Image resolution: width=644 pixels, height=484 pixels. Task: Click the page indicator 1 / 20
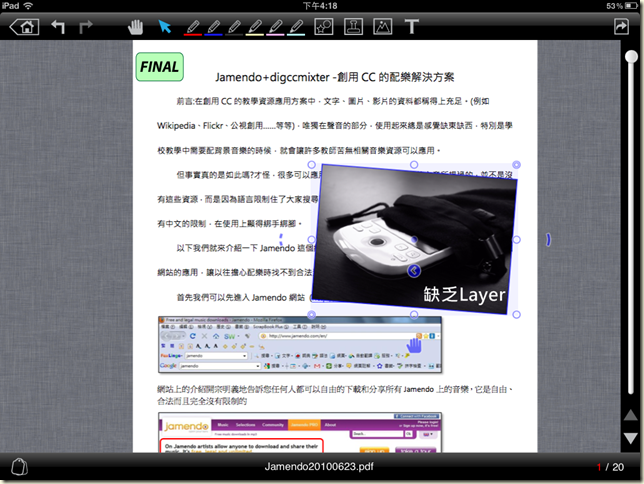(610, 467)
